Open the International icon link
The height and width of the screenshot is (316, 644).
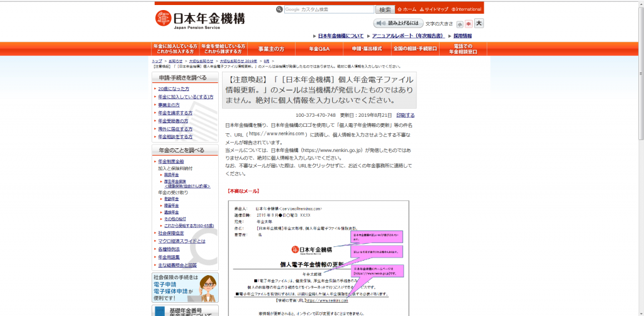pos(466,9)
